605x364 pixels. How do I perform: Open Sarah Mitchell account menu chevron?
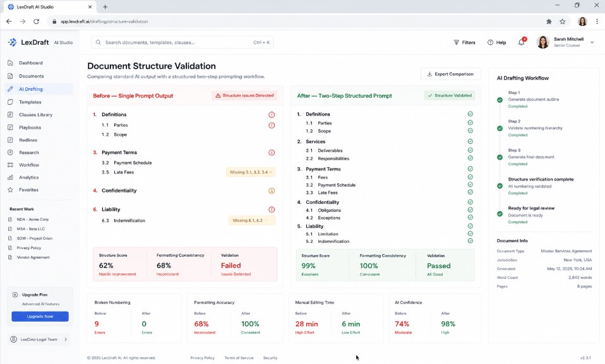592,42
